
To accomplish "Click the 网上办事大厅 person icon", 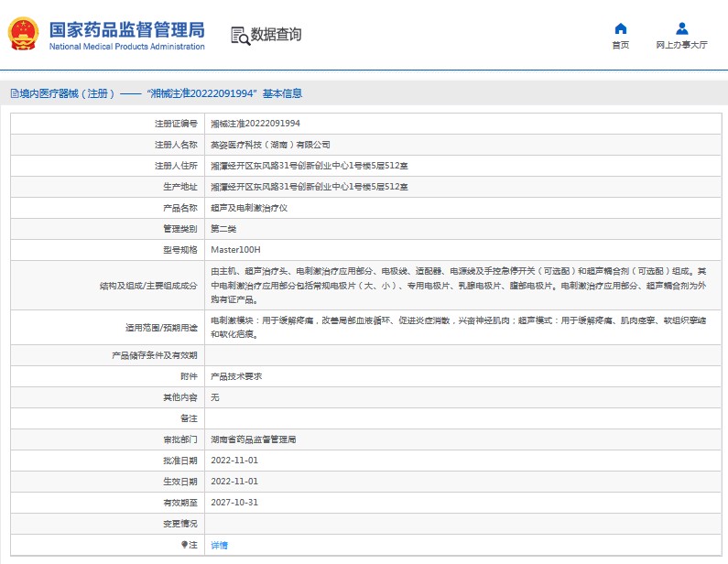I will (681, 28).
